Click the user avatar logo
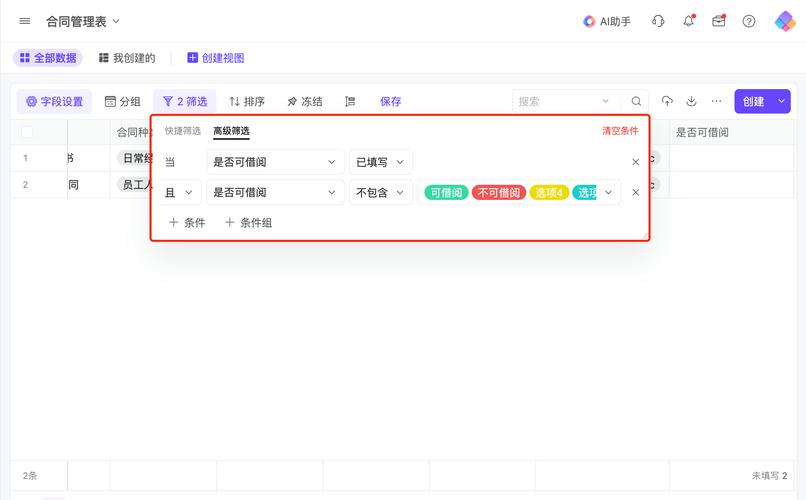806x500 pixels. (x=785, y=21)
